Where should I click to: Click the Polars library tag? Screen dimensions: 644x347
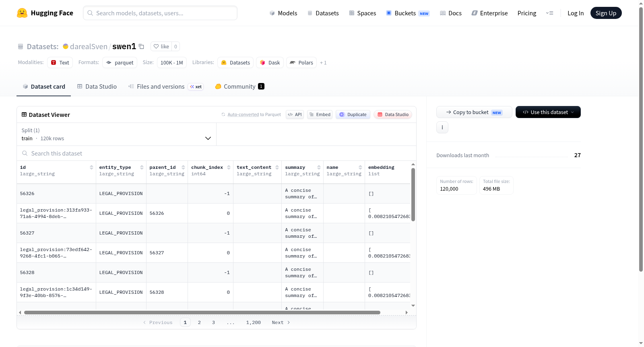pyautogui.click(x=301, y=62)
